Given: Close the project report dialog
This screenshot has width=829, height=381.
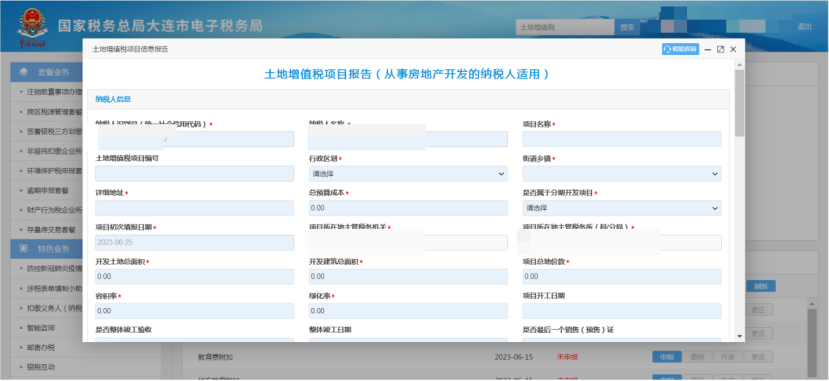Looking at the screenshot, I should point(733,49).
